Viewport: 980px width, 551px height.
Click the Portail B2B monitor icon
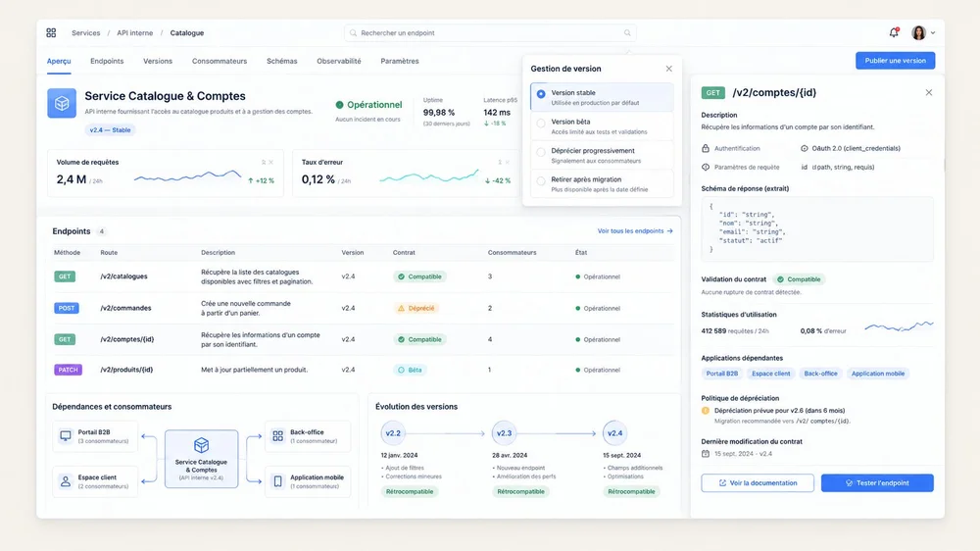[x=66, y=435]
